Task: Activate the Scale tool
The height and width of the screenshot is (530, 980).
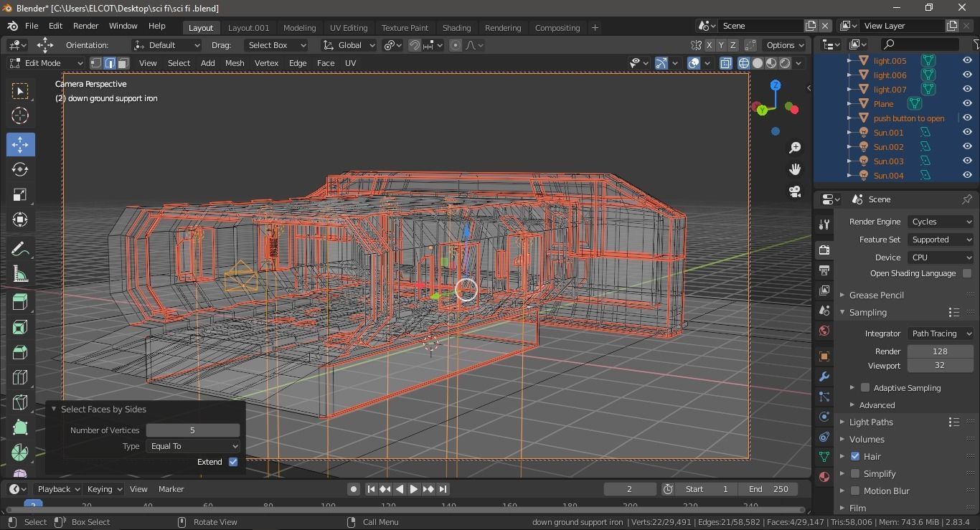Action: coord(20,194)
